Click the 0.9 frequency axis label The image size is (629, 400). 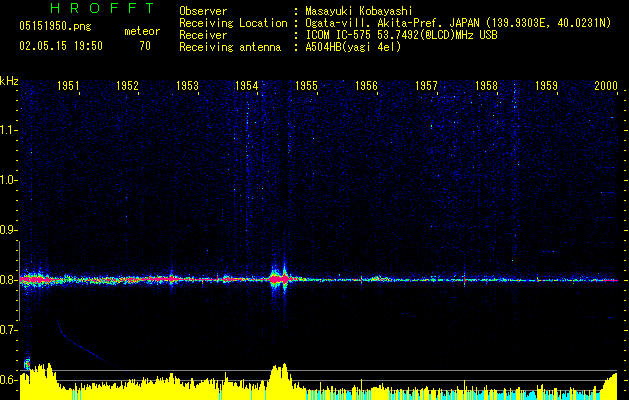click(7, 230)
